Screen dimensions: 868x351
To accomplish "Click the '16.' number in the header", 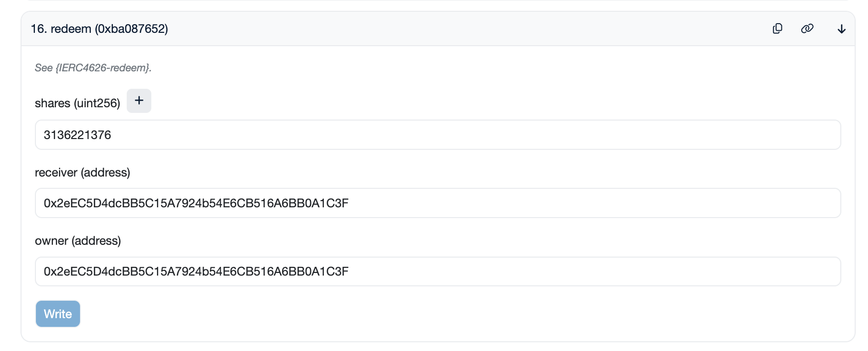I will (x=39, y=29).
